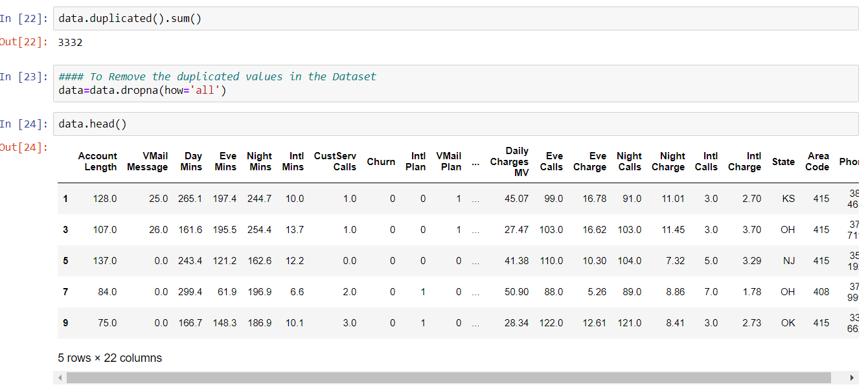Click the horizontal scrollbar right arrow
The image size is (868, 391).
point(852,377)
